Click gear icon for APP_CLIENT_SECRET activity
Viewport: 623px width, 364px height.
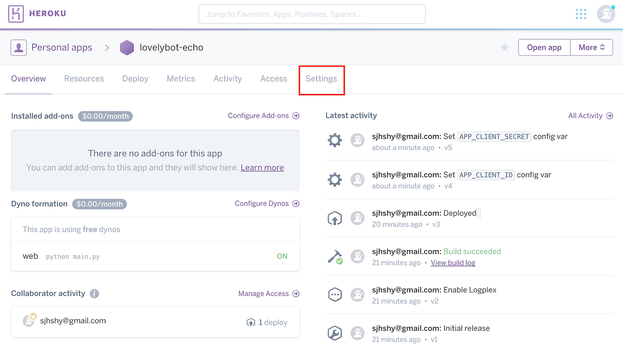pyautogui.click(x=335, y=141)
